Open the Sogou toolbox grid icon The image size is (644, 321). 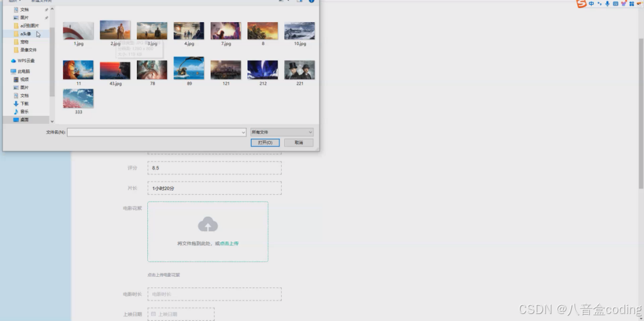[632, 3]
